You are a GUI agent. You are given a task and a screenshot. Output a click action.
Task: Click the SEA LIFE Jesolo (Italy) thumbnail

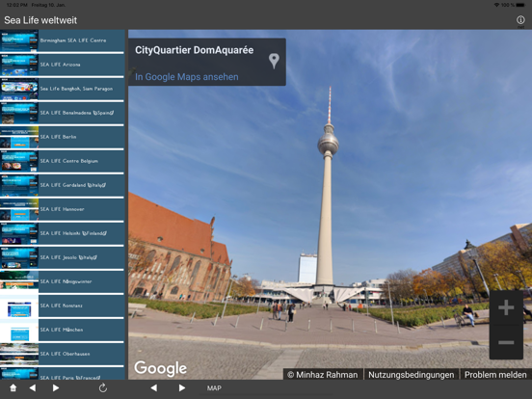(19, 257)
